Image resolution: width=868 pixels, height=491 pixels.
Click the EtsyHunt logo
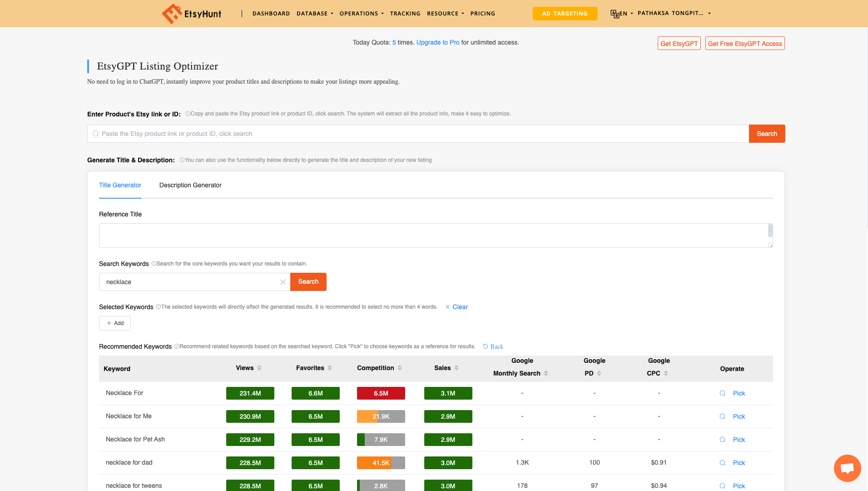tap(191, 13)
